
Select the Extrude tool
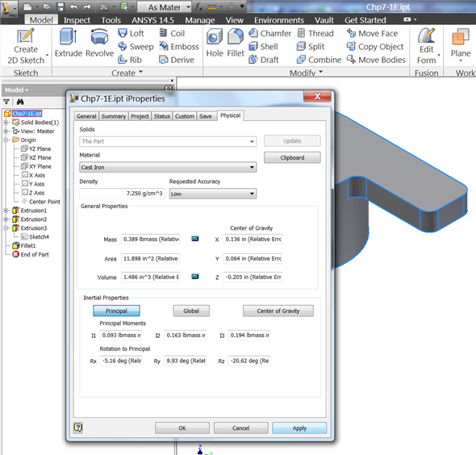pos(69,43)
